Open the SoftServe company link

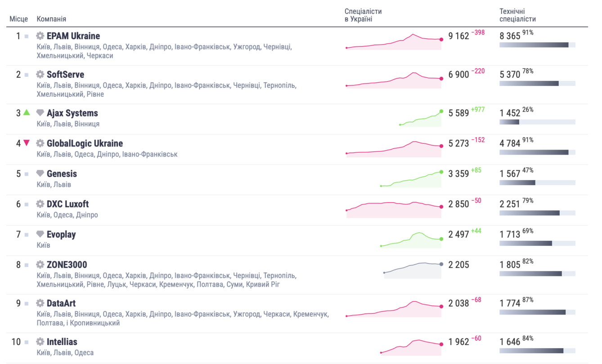click(65, 75)
